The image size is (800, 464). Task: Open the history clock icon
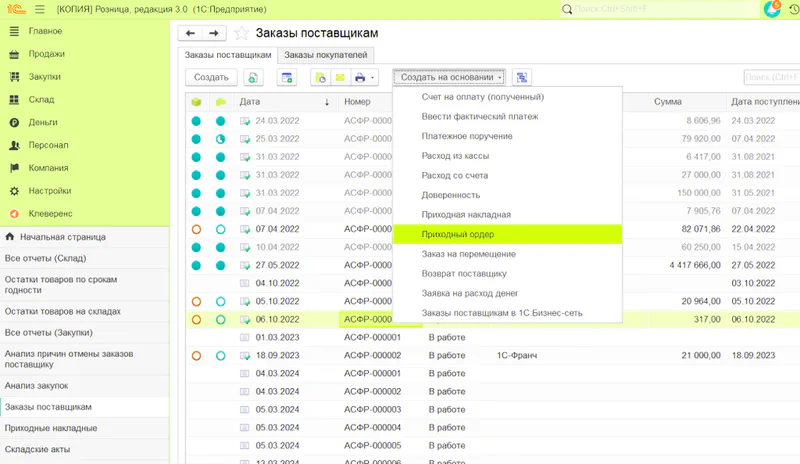coord(793,9)
